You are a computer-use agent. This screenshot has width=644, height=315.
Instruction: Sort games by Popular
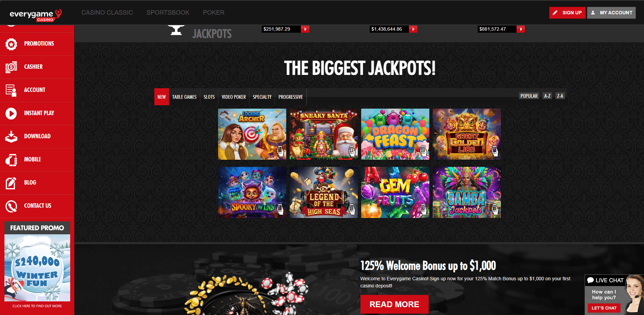529,96
